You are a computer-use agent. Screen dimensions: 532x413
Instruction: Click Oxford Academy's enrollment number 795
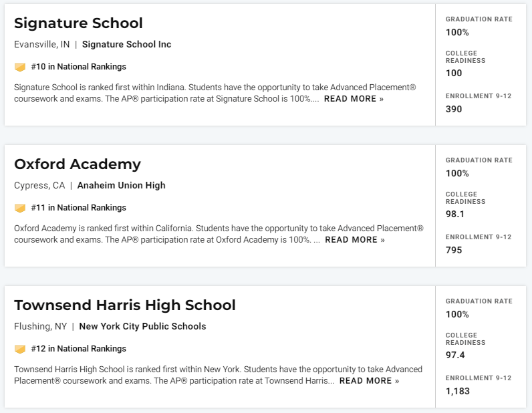[454, 251]
